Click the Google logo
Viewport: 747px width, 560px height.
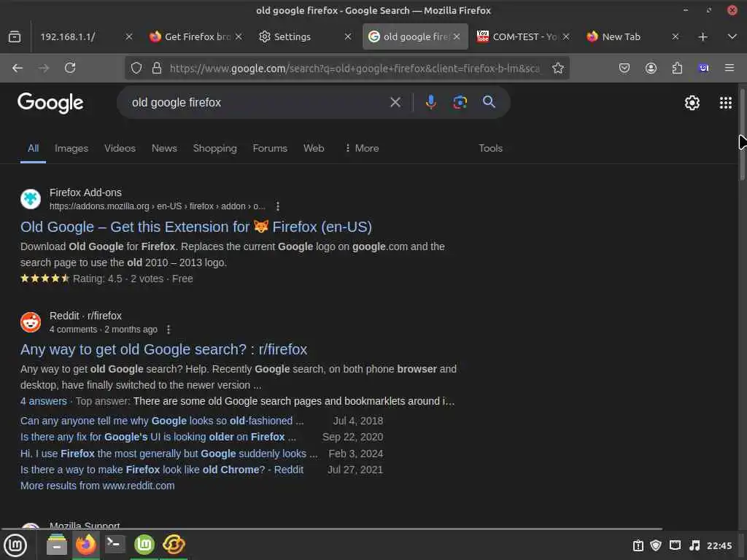(x=50, y=103)
